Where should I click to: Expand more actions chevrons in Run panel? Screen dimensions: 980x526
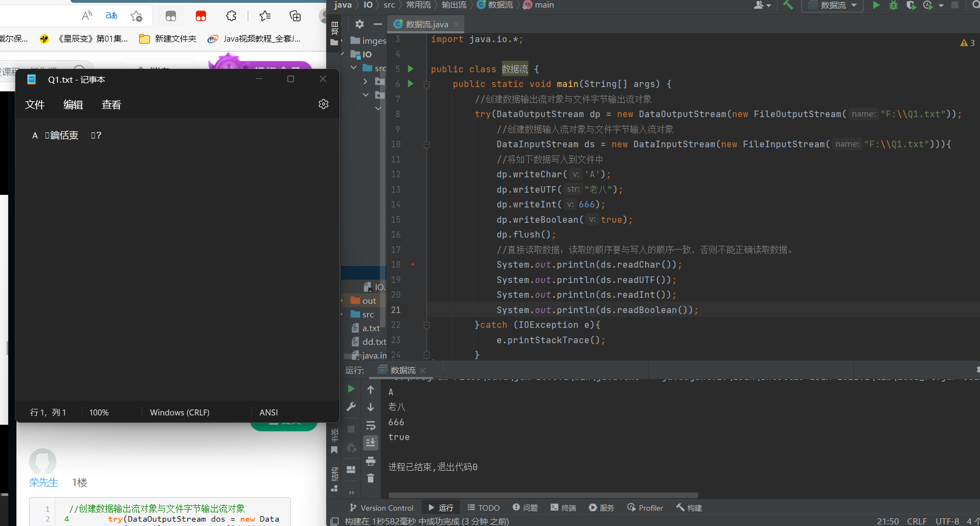pos(351,492)
